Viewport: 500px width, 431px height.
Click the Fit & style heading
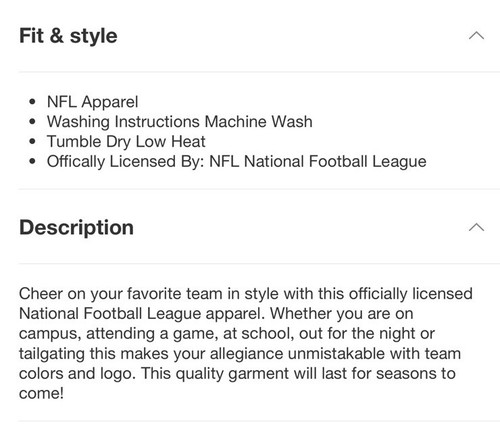68,36
